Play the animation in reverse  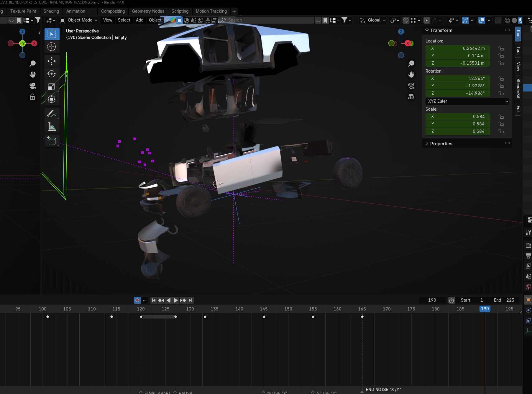(168, 300)
